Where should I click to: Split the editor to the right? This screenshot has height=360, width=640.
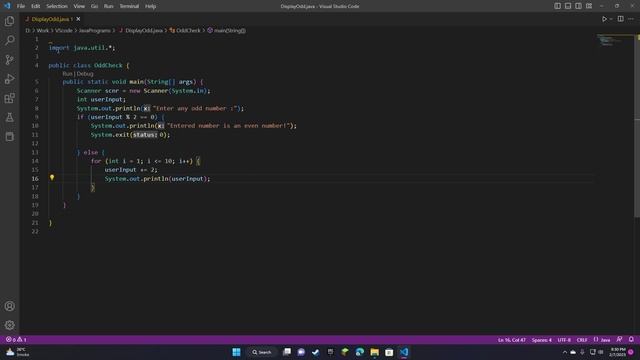pos(620,19)
